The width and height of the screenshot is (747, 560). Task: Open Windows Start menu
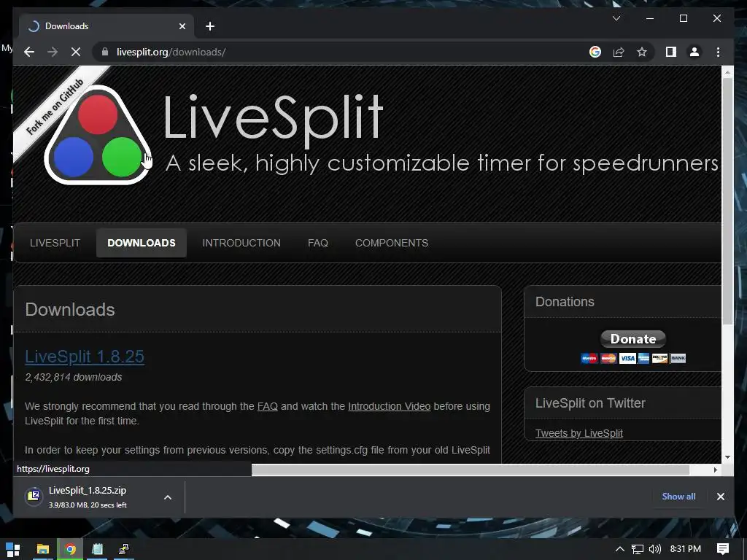(13, 549)
